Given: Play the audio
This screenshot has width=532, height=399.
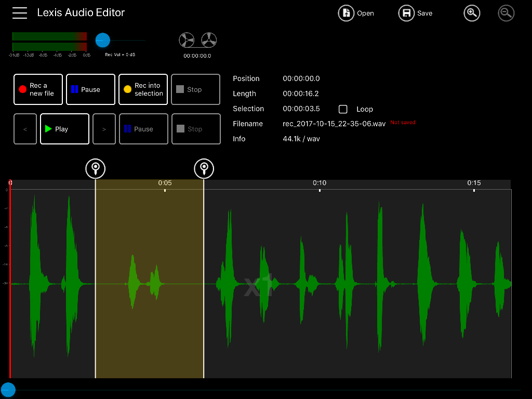Looking at the screenshot, I should 65,129.
